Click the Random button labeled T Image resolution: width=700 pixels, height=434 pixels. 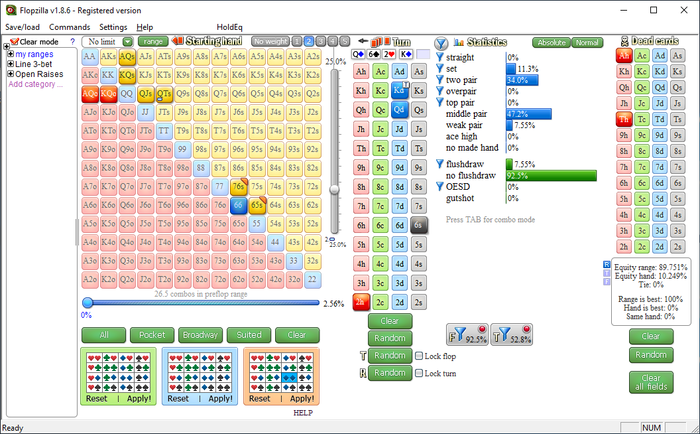(x=390, y=355)
